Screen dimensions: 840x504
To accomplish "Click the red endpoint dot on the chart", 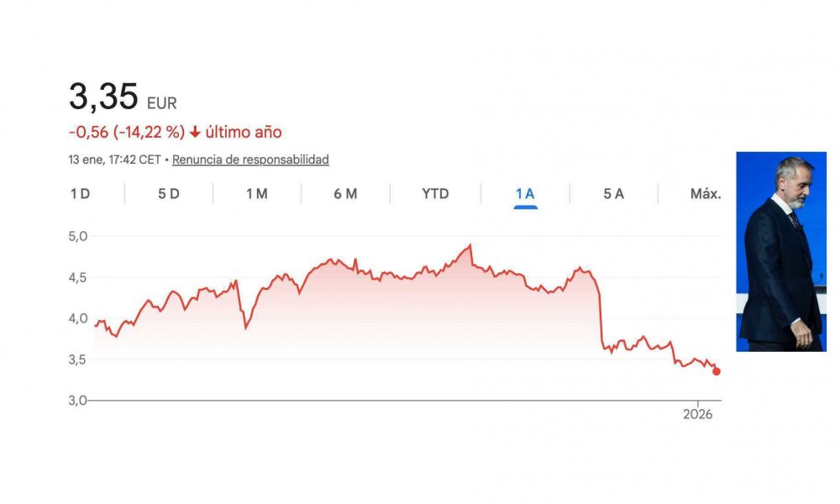I will click(717, 371).
